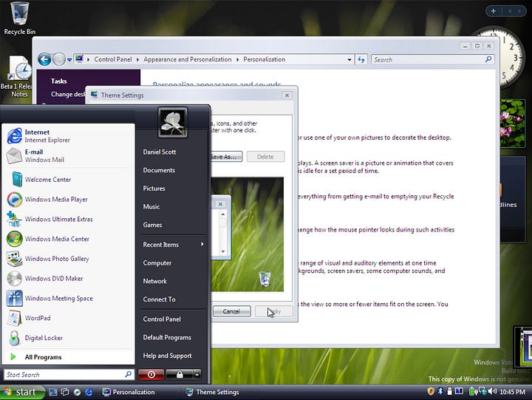Click refresh button beside address bar

coord(361,60)
